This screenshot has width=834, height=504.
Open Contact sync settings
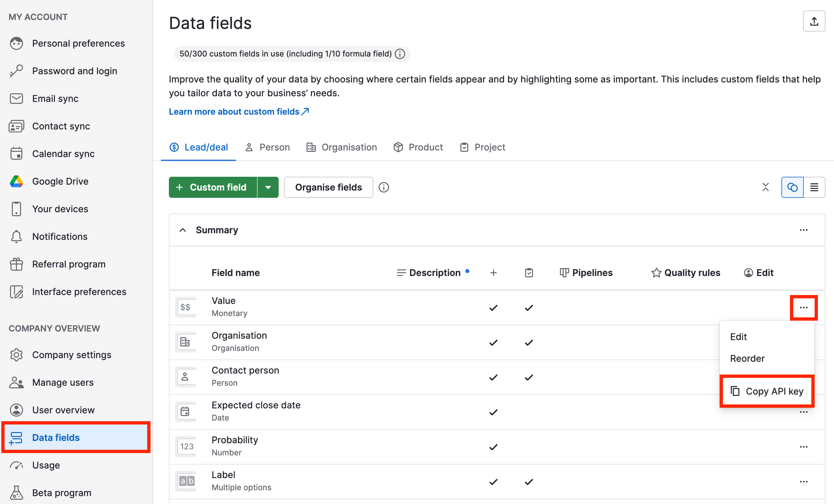(76, 126)
